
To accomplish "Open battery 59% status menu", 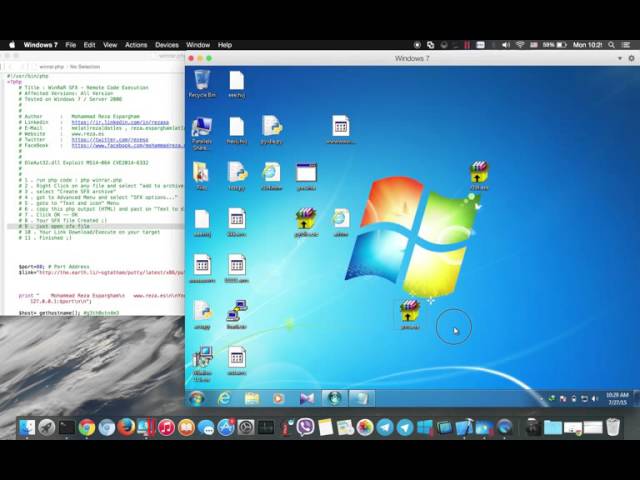I will (555, 45).
